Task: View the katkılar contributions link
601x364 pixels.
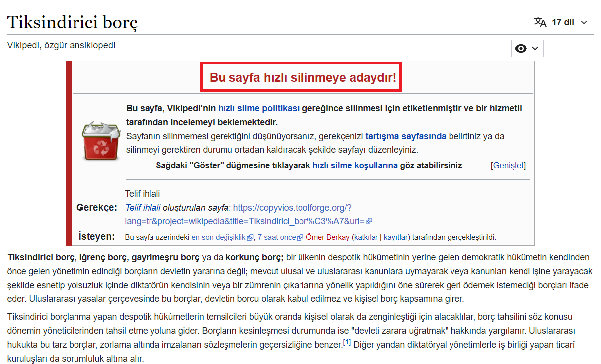Action: (x=366, y=237)
